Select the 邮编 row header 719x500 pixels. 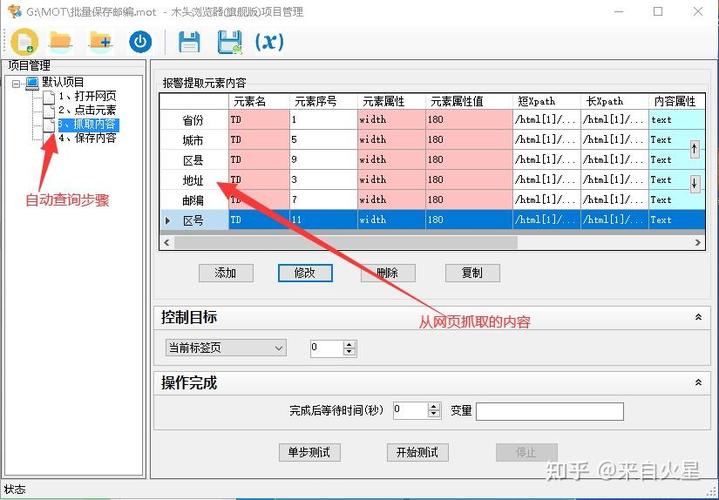[194, 200]
